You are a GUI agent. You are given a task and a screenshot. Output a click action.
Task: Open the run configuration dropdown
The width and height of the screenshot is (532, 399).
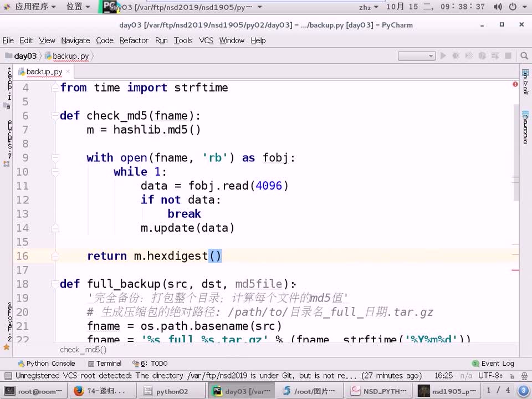coord(417,55)
